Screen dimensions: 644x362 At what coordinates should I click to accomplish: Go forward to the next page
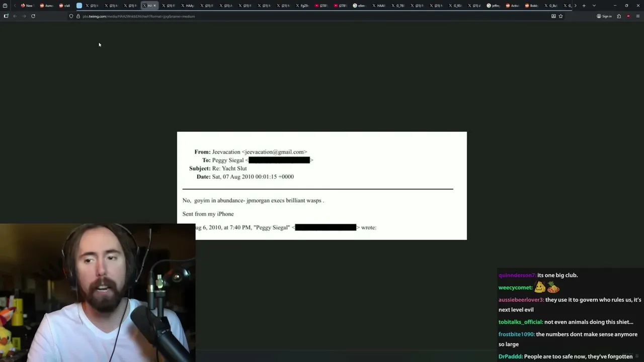click(24, 16)
